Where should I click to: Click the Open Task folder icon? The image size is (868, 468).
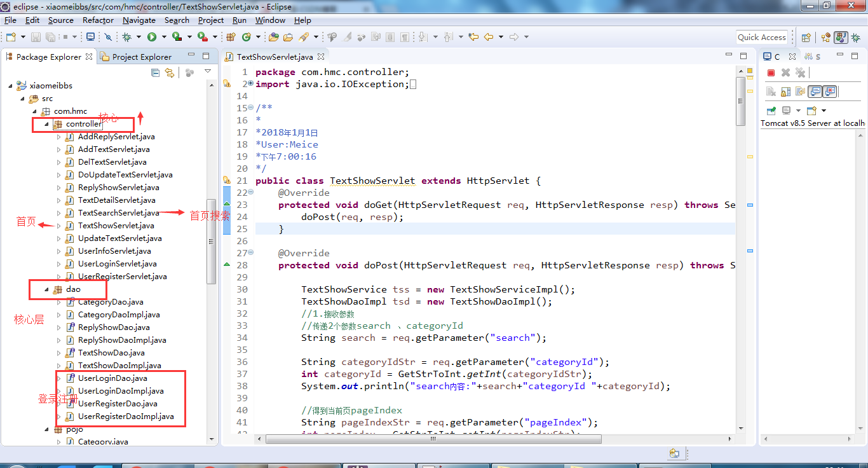[x=288, y=37]
